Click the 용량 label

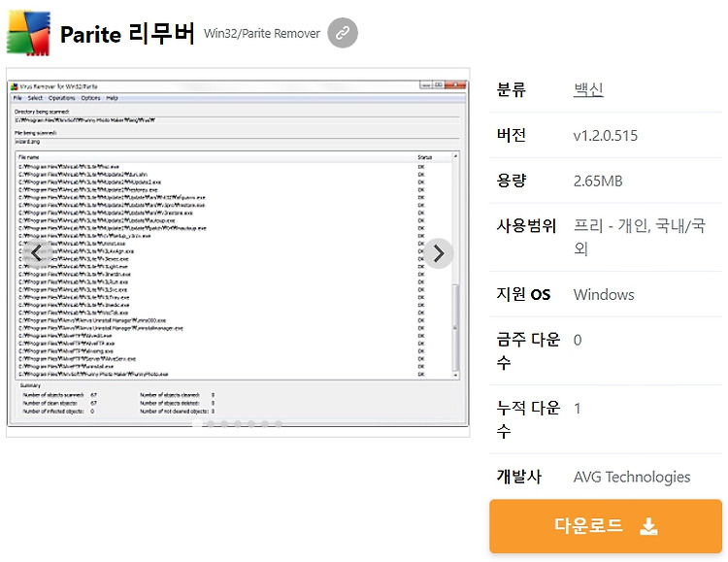pos(512,181)
